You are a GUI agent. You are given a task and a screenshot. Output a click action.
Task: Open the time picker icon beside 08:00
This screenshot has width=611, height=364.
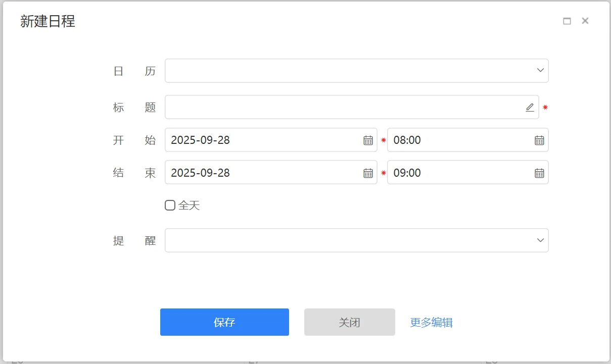click(x=539, y=140)
